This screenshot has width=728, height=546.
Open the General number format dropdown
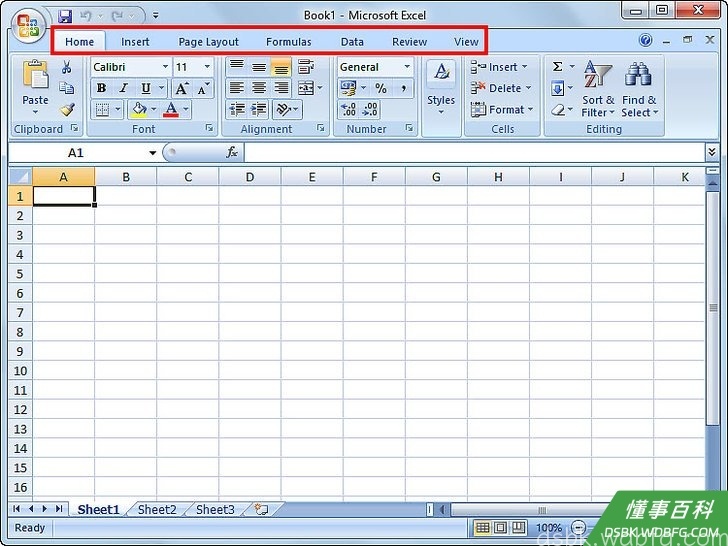[407, 67]
